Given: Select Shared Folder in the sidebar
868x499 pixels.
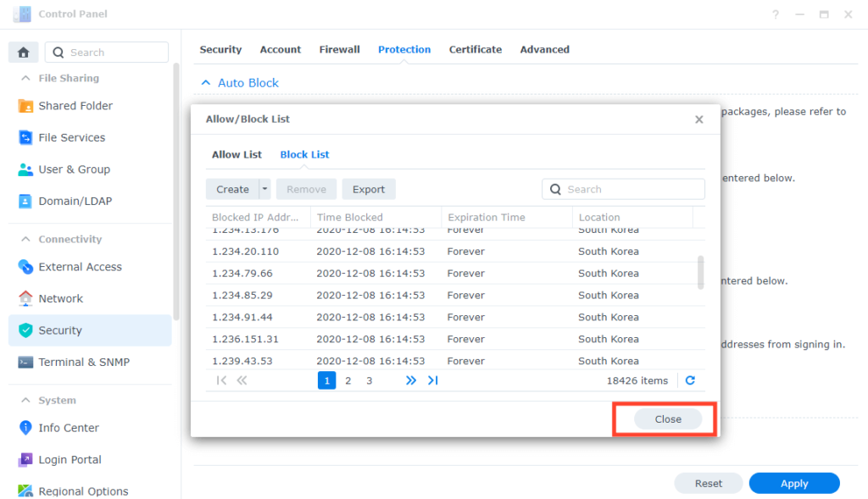Looking at the screenshot, I should click(x=75, y=105).
